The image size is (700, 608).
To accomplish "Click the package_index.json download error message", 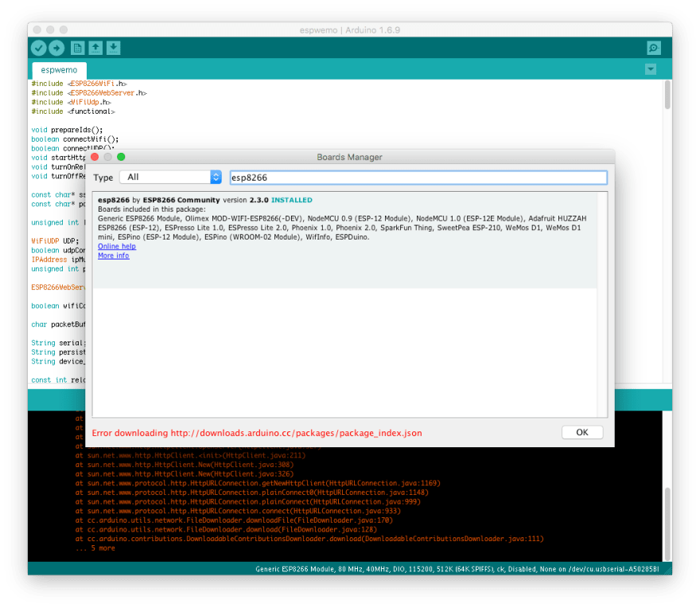I will (257, 433).
